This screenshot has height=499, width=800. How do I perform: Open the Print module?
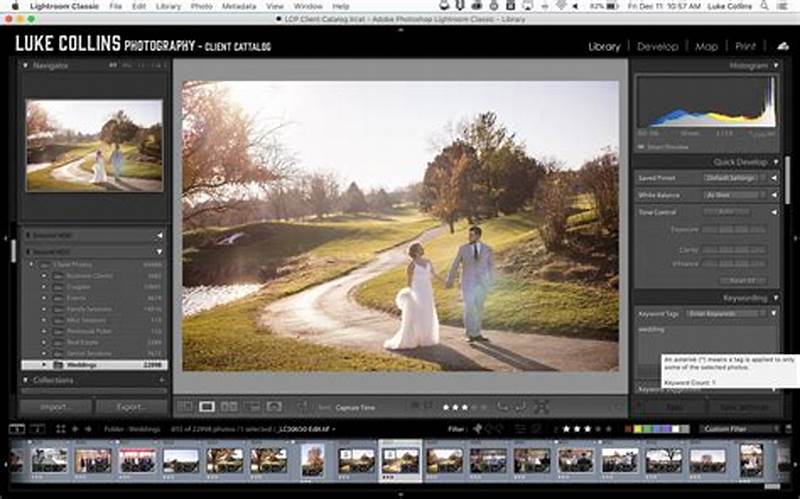click(745, 46)
